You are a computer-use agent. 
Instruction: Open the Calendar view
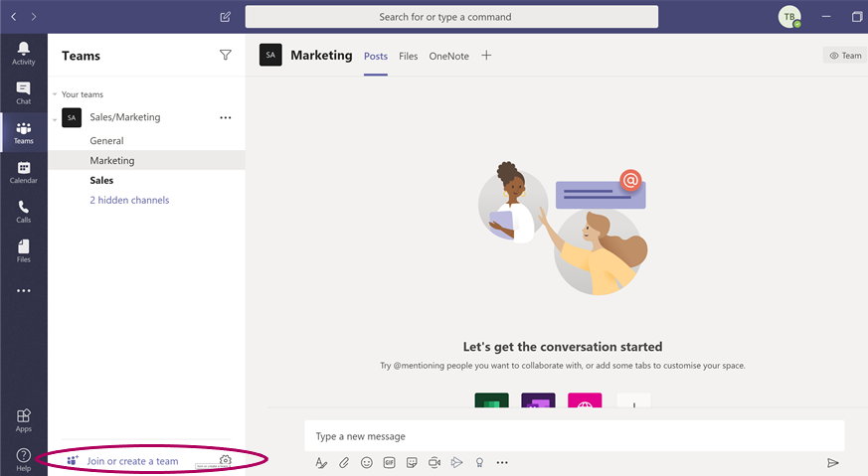pyautogui.click(x=23, y=172)
